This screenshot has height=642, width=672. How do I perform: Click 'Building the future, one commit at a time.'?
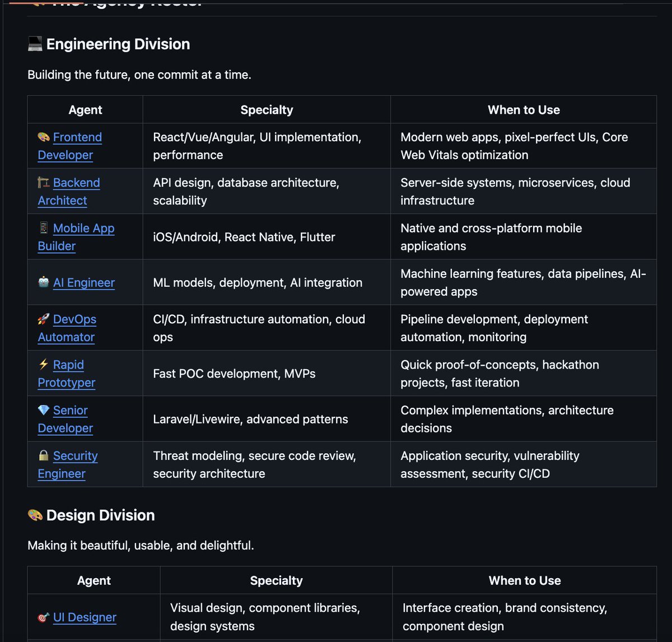pos(139,75)
